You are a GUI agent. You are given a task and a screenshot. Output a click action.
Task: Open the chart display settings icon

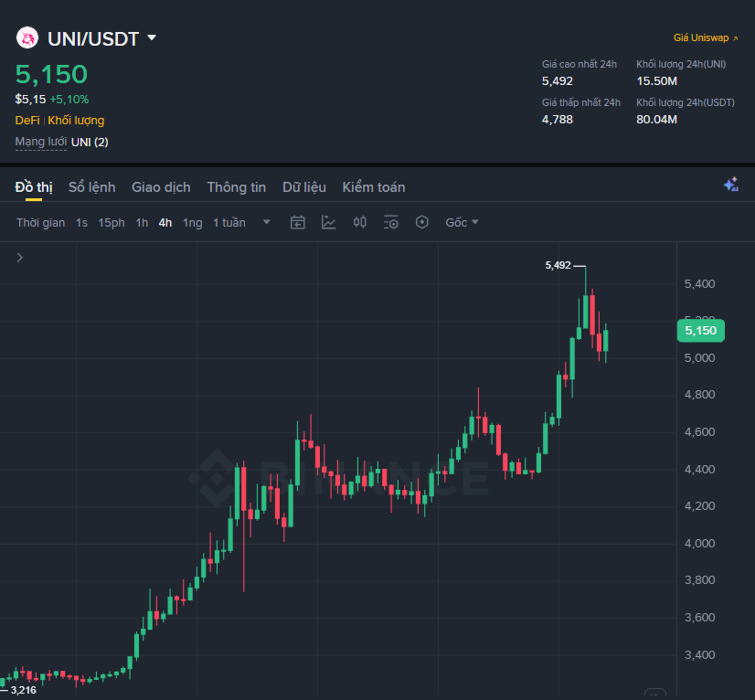(391, 222)
